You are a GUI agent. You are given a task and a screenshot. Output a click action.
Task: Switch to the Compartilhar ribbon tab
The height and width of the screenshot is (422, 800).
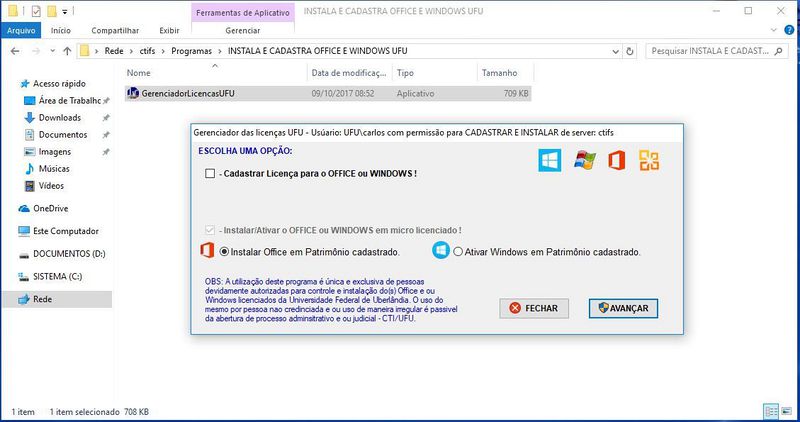click(115, 31)
